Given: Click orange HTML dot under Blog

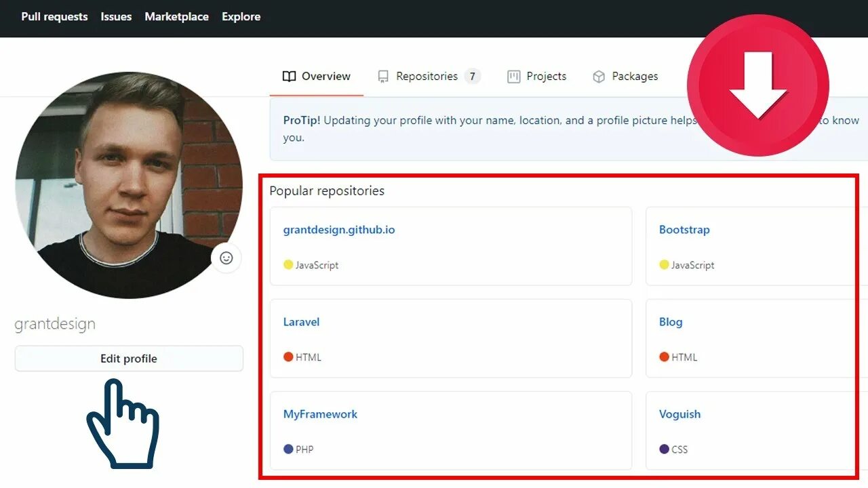Looking at the screenshot, I should coord(664,357).
